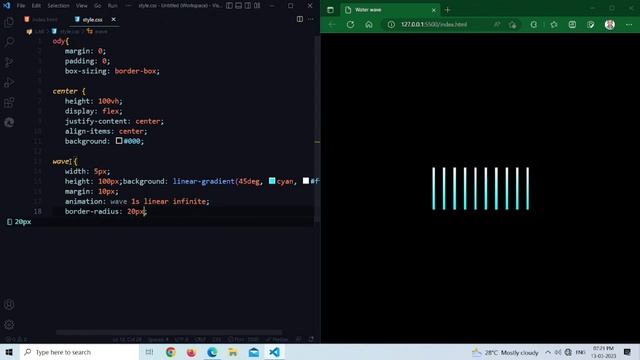Open the Mail app on the taskbar
Image resolution: width=640 pixels, height=360 pixels.
[x=253, y=352]
